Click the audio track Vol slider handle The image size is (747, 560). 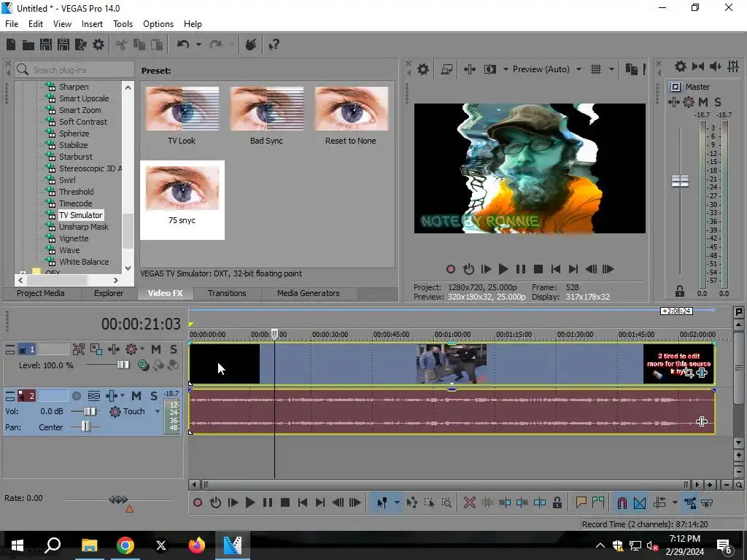[x=89, y=411]
